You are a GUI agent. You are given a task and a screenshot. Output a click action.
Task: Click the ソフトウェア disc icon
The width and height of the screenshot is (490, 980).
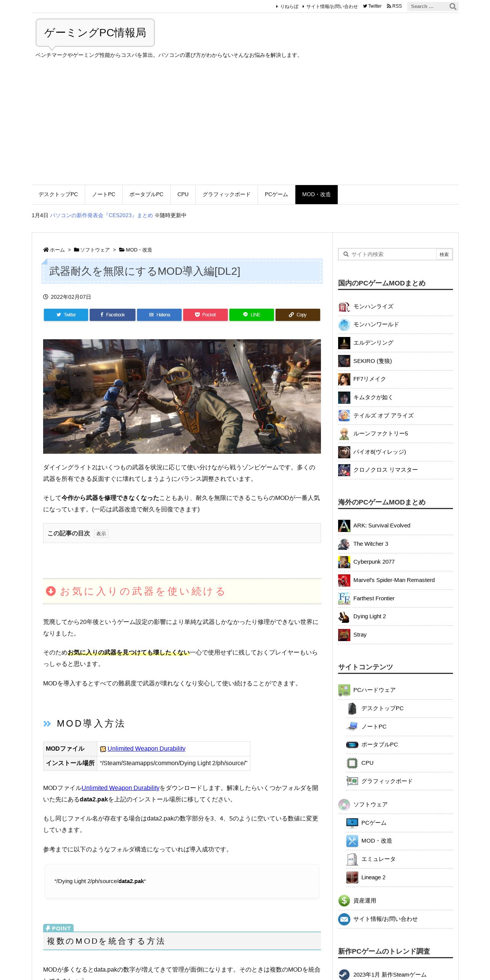[x=344, y=805]
